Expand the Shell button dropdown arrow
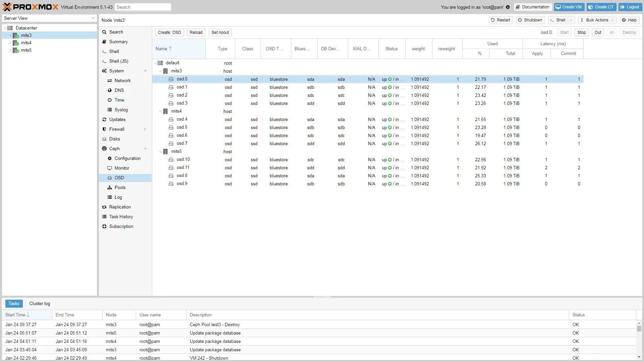This screenshot has width=644, height=362. (x=571, y=20)
